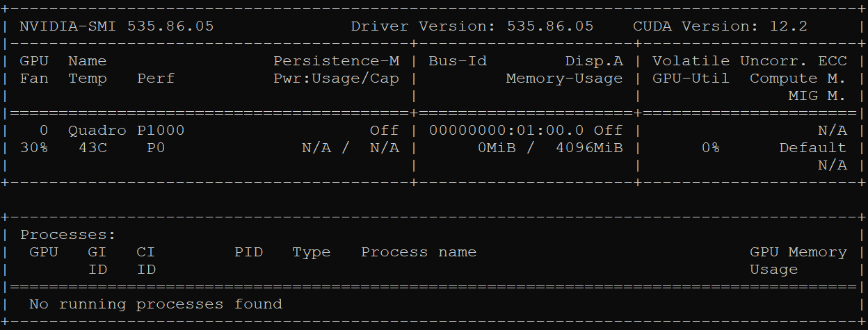The width and height of the screenshot is (868, 330).
Task: Click the Volatile Uncorr. ECC header
Action: coord(749,61)
